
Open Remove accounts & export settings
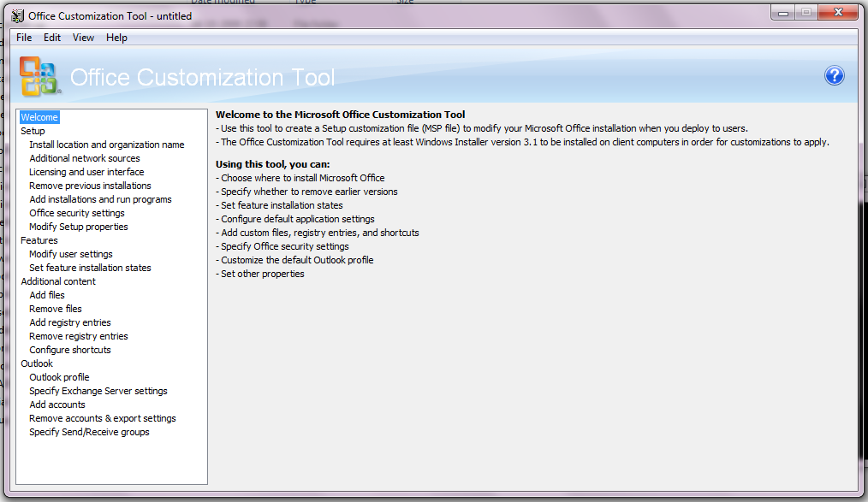click(103, 418)
